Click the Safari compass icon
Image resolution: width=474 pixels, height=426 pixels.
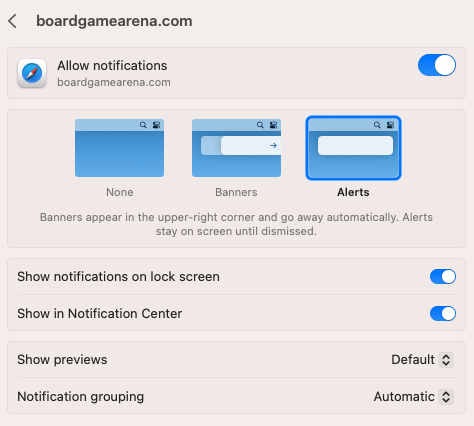[x=32, y=73]
